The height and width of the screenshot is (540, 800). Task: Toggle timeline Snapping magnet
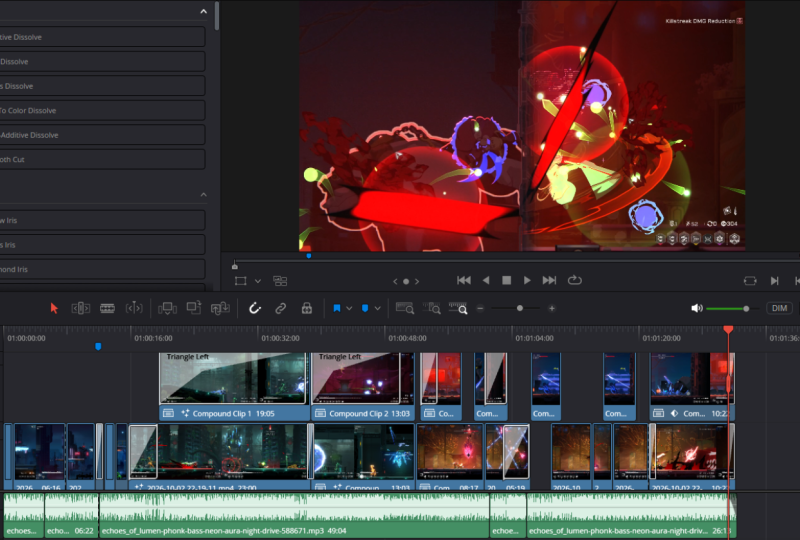(255, 308)
